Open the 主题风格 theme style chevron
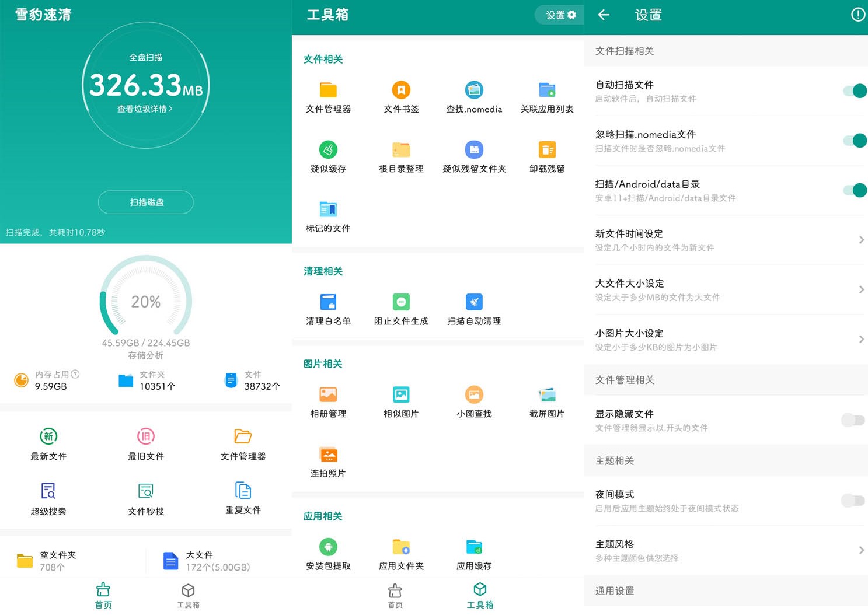Viewport: 868px width, 615px height. pos(861,550)
